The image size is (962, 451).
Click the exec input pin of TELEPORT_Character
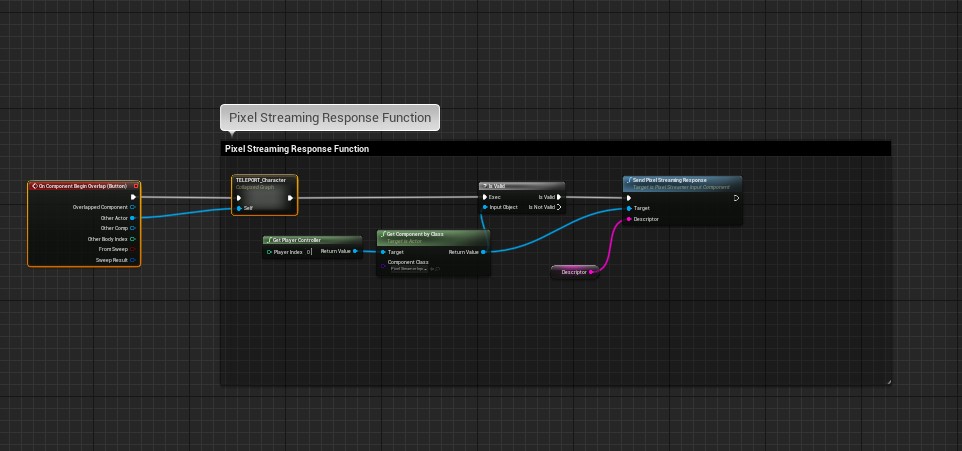(239, 198)
